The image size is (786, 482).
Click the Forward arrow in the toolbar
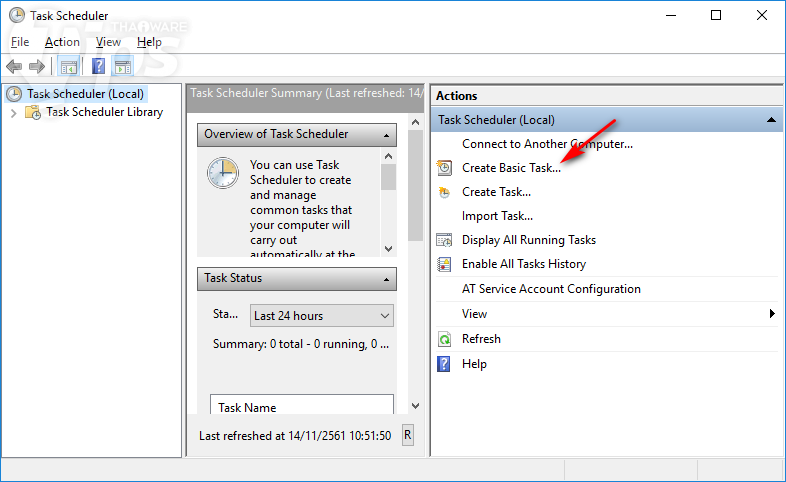(36, 67)
